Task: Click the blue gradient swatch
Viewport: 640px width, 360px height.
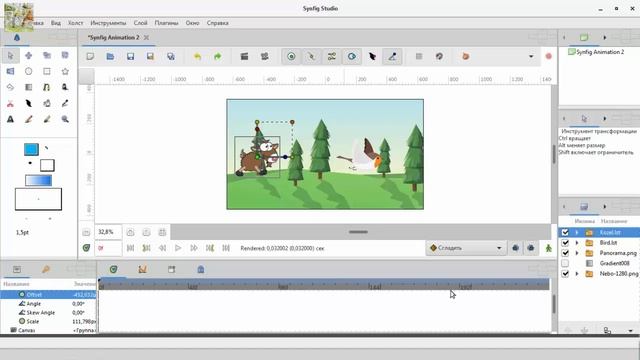Action: 38,180
